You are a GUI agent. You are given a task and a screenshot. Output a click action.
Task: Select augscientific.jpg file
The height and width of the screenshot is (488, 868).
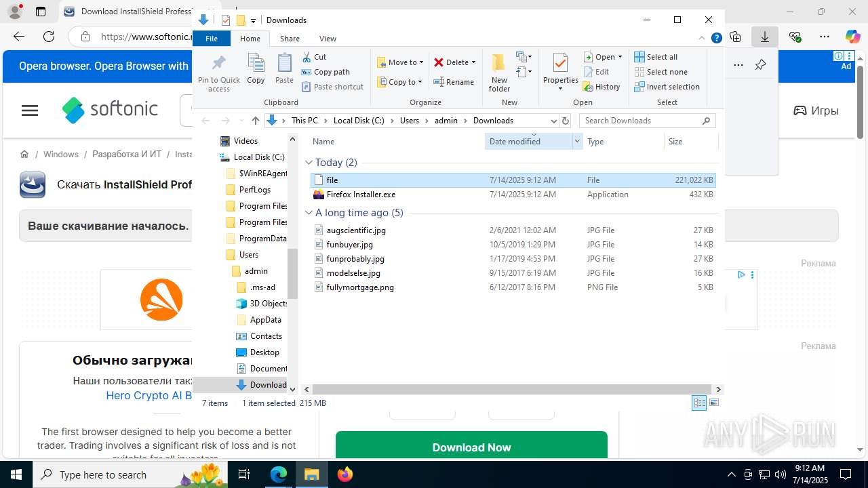tap(512, 230)
